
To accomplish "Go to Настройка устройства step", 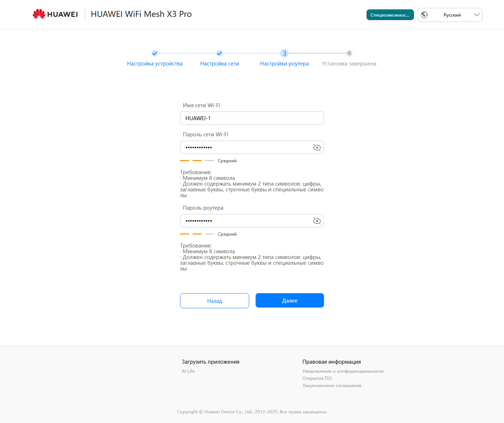I will pyautogui.click(x=155, y=64).
